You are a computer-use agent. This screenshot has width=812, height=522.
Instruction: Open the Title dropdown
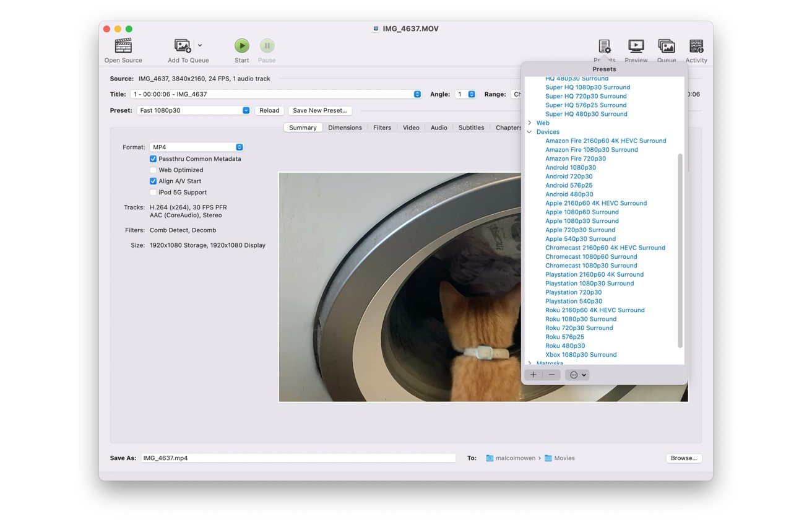(x=276, y=94)
